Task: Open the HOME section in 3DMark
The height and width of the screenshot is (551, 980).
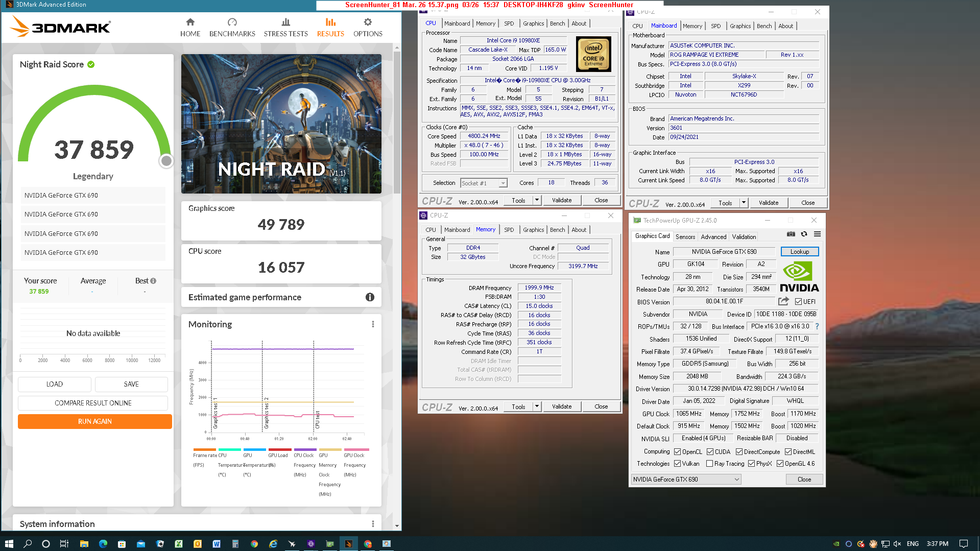Action: tap(190, 28)
